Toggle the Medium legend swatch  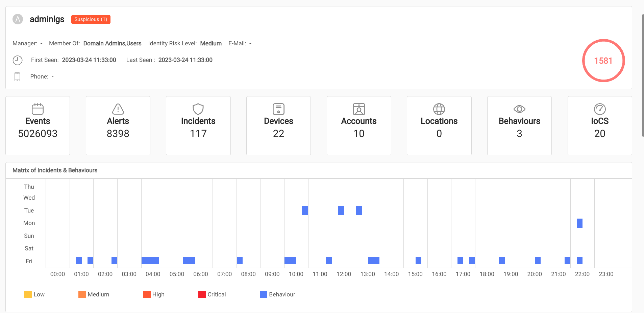(82, 294)
